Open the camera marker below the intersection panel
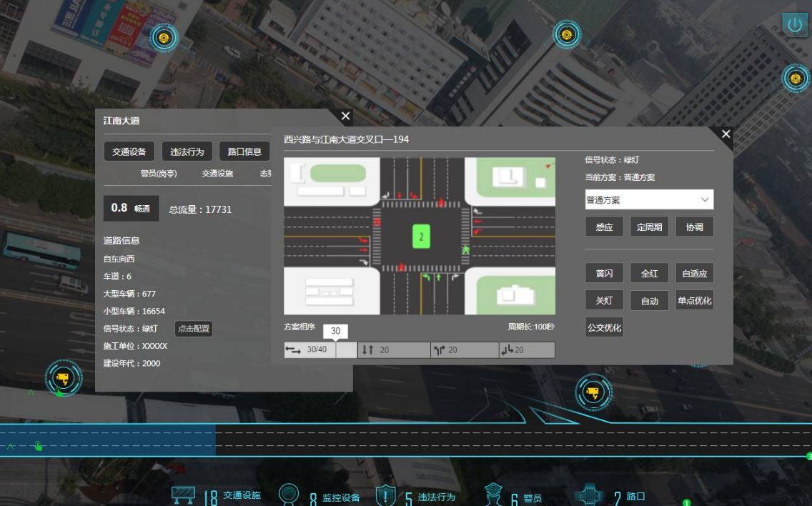 (x=593, y=392)
